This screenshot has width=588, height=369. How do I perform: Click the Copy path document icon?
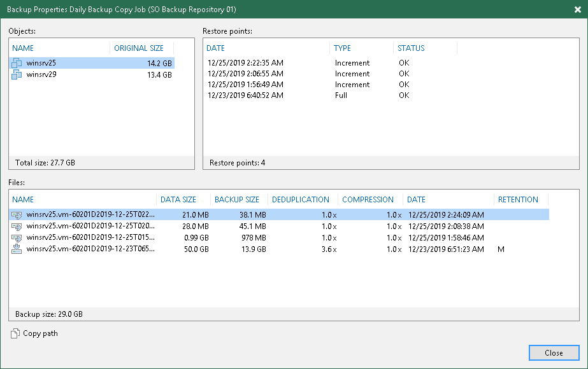tap(15, 333)
